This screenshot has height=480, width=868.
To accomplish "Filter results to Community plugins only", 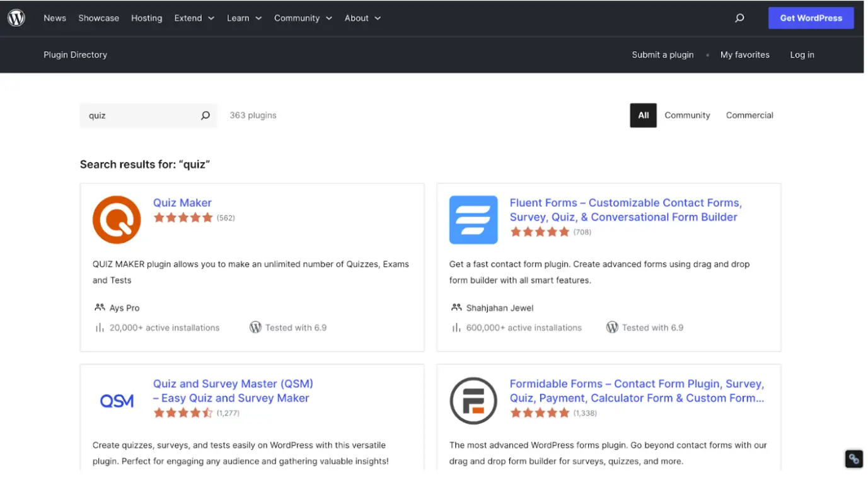I will coord(687,115).
